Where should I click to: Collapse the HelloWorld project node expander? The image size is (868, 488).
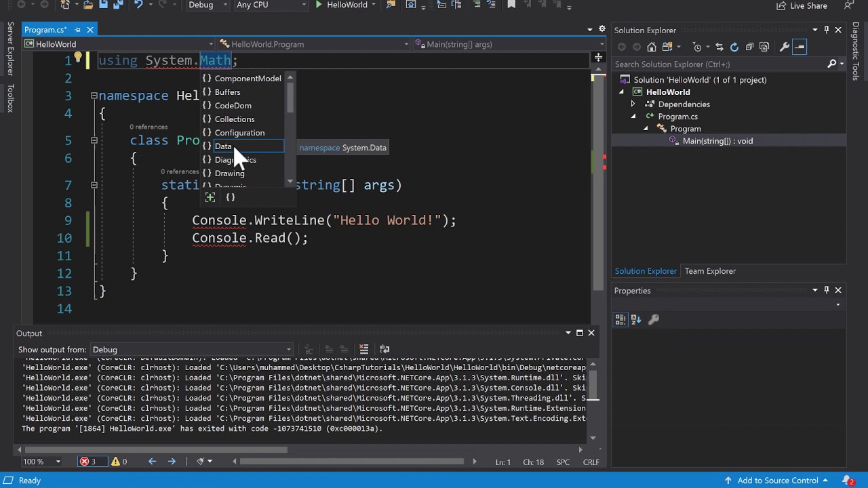[x=621, y=92]
